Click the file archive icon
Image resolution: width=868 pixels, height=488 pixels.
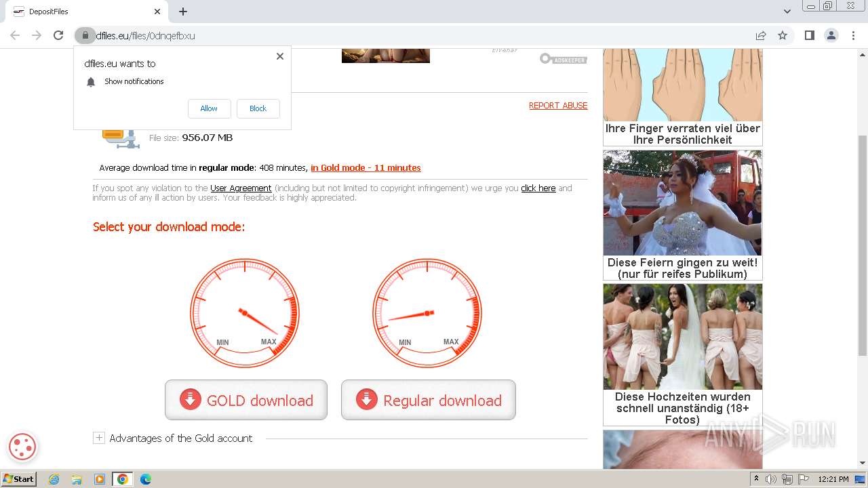[x=121, y=138]
